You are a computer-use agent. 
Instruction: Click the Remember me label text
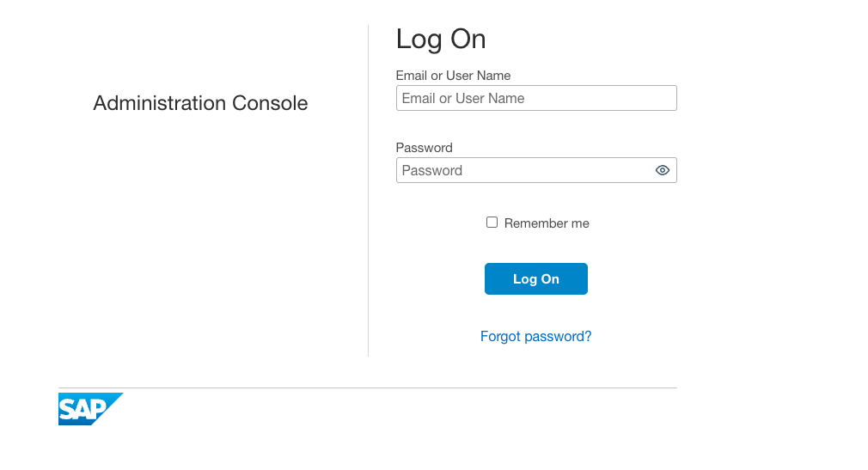(x=547, y=223)
